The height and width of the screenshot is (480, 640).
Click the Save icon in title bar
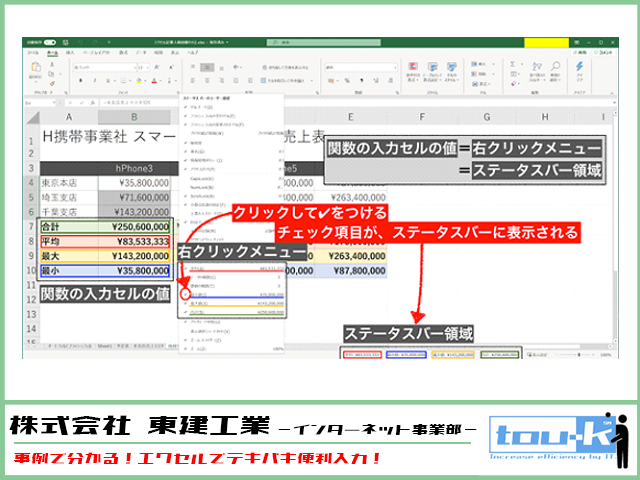pos(66,42)
